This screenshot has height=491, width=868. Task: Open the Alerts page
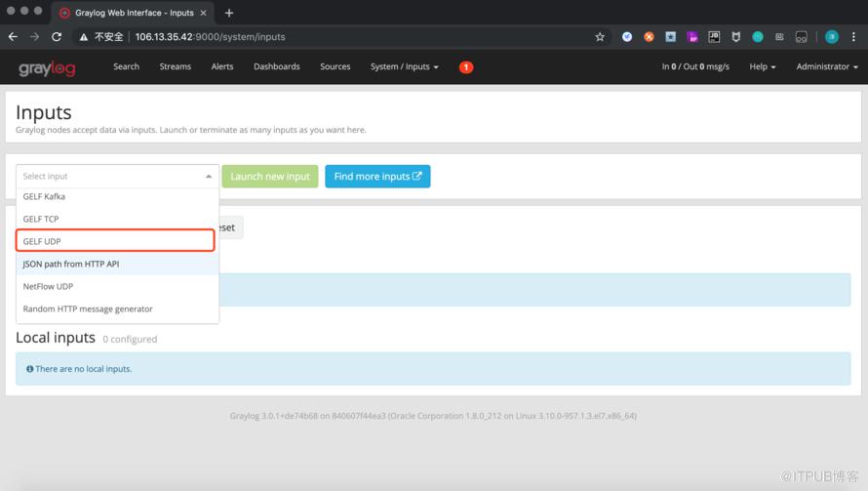click(x=222, y=66)
